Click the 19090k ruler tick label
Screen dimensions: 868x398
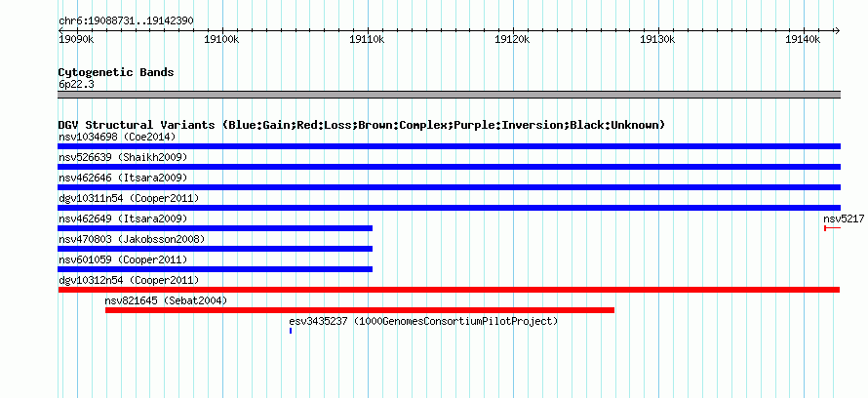coord(76,39)
